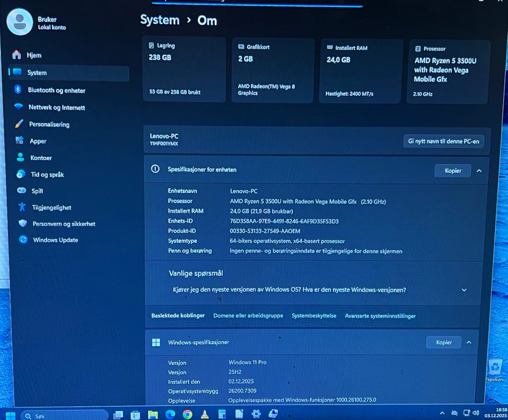Collapse Spesifikasjoner for enheten section
The image size is (508, 420).
click(479, 171)
